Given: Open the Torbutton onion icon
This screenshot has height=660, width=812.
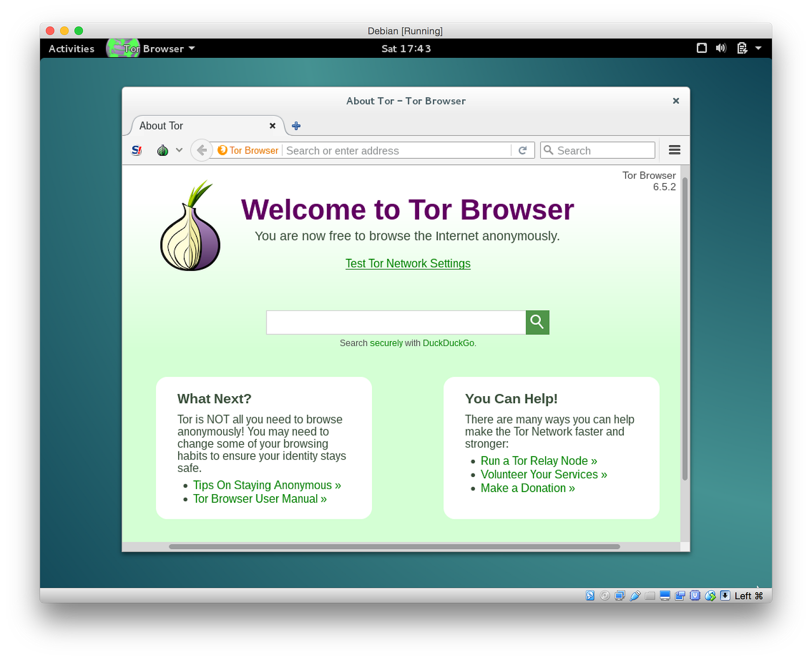Looking at the screenshot, I should 162,150.
